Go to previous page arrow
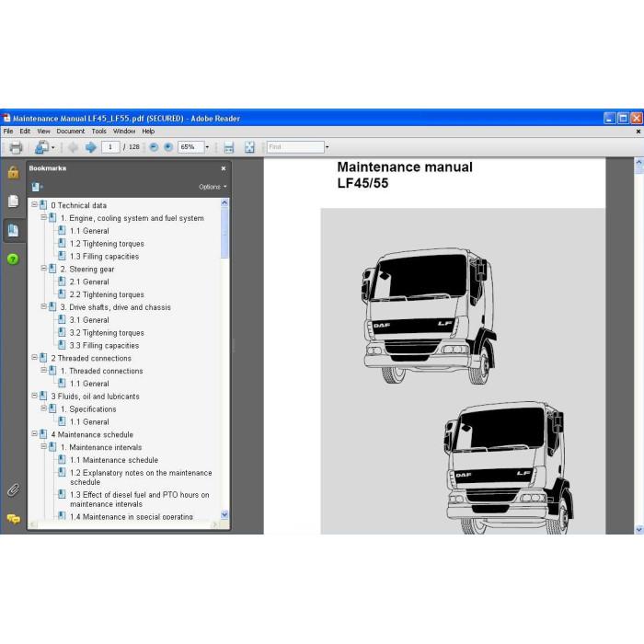The width and height of the screenshot is (644, 644). click(73, 147)
